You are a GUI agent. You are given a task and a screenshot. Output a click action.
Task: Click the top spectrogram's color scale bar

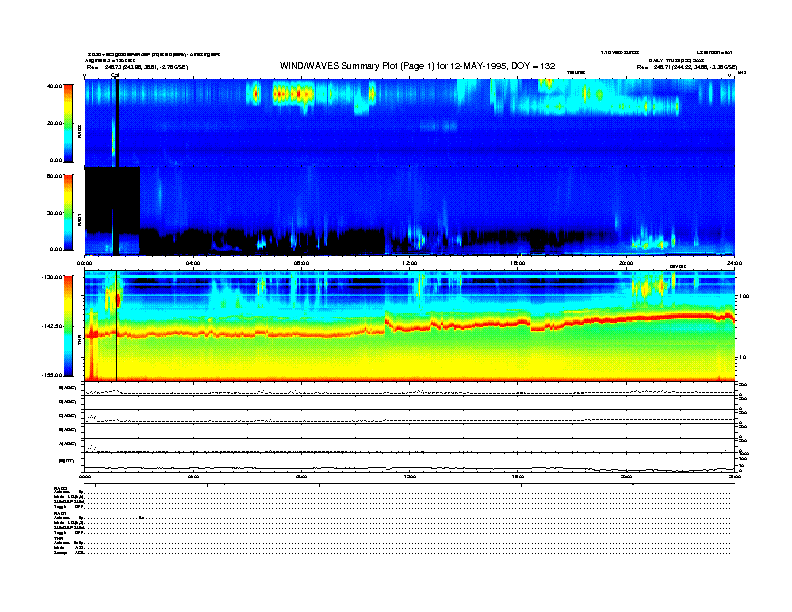68,124
